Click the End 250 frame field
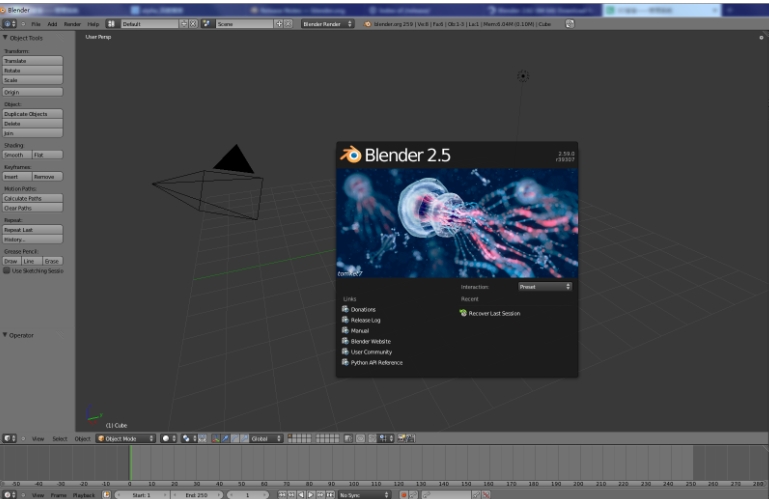The width and height of the screenshot is (769, 499). coord(197,495)
